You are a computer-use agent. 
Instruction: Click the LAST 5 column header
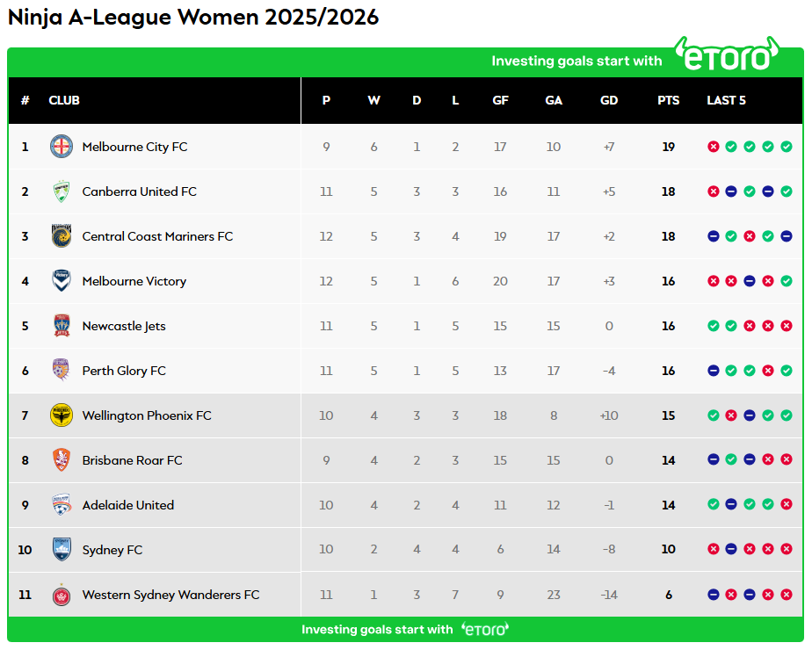point(726,100)
